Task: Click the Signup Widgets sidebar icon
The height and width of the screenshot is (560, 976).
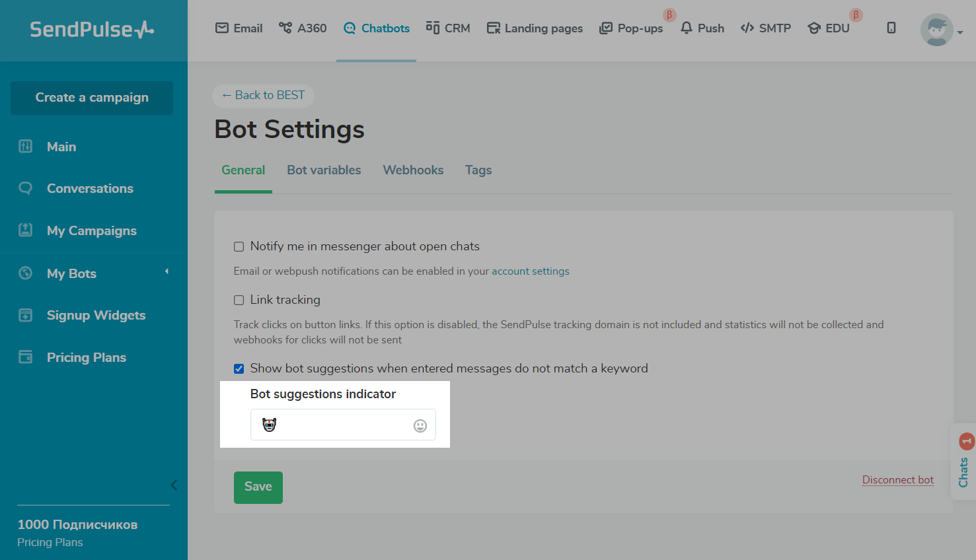Action: [26, 315]
